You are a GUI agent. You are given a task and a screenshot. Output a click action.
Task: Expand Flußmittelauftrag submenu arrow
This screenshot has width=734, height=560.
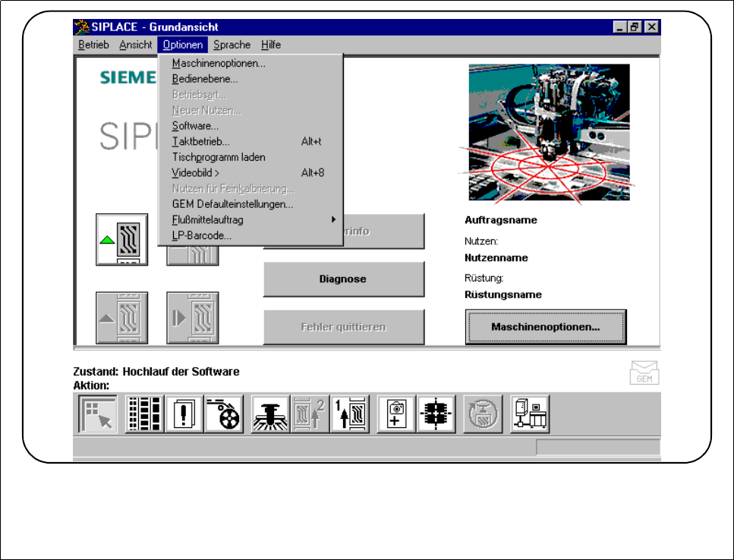pos(333,219)
